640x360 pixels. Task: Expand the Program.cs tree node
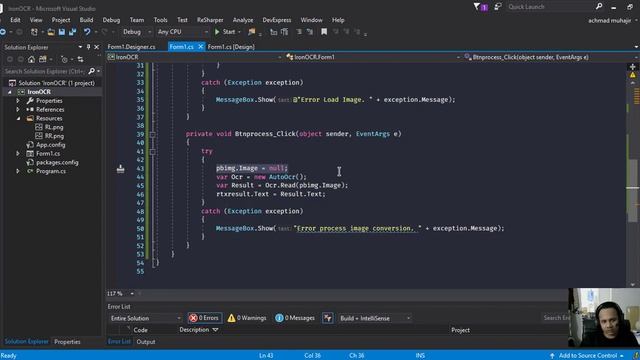click(18, 171)
